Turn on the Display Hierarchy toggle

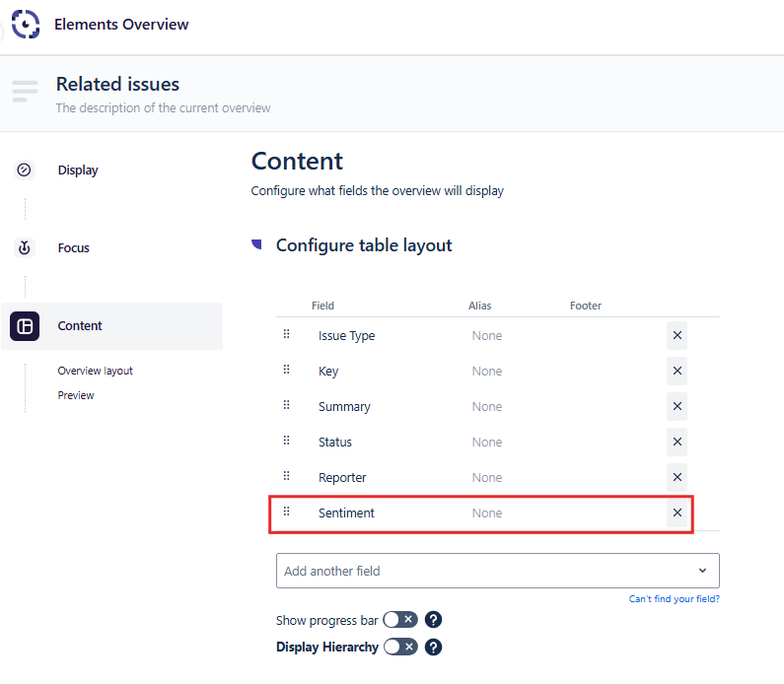[x=400, y=648]
